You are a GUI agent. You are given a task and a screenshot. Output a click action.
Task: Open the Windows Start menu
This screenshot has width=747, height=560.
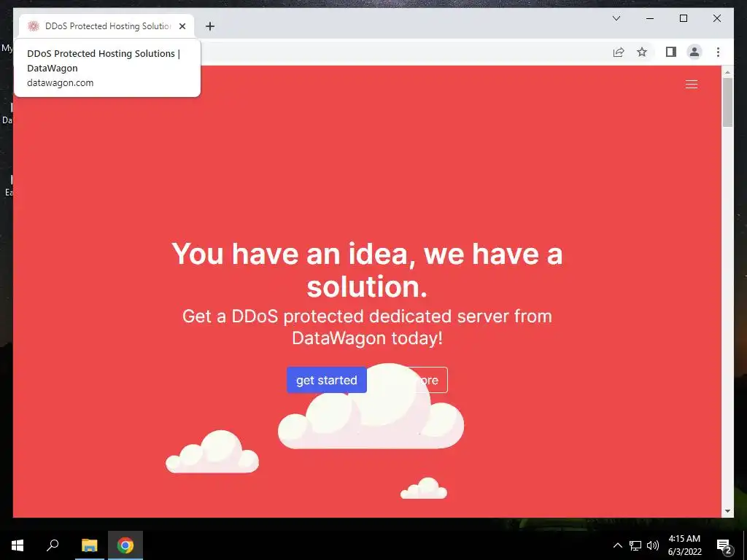(18, 545)
